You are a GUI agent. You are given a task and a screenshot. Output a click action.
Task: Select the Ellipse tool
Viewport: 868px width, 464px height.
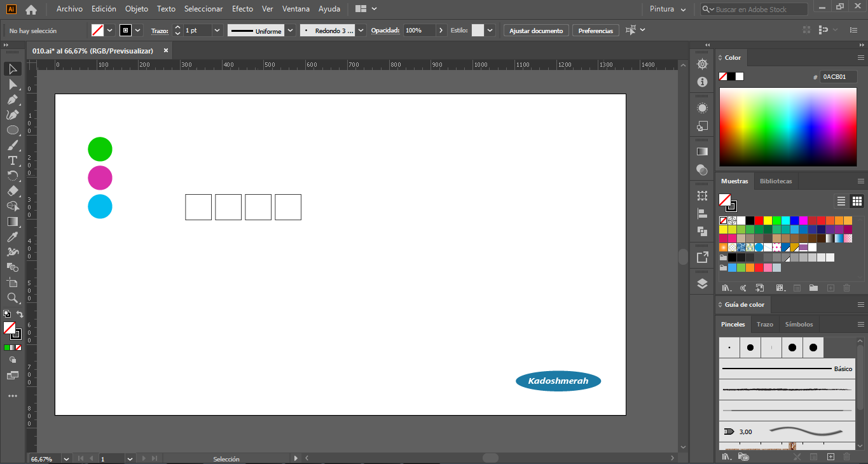12,130
